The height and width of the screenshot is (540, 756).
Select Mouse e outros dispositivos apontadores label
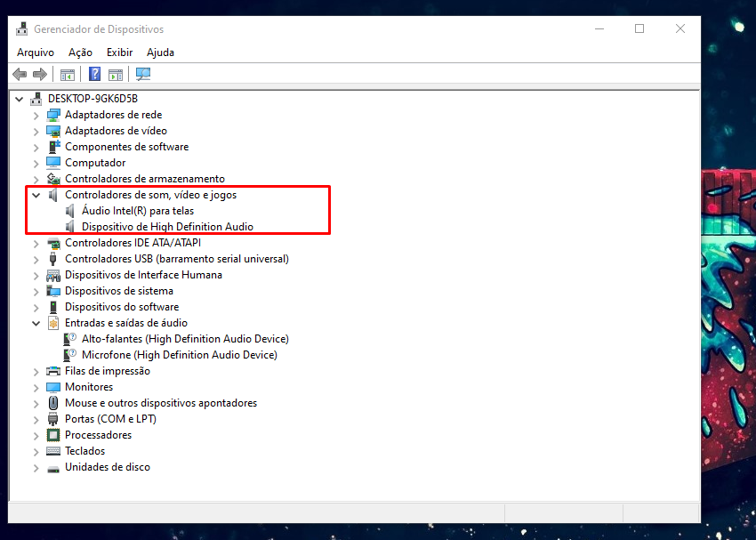coord(161,403)
